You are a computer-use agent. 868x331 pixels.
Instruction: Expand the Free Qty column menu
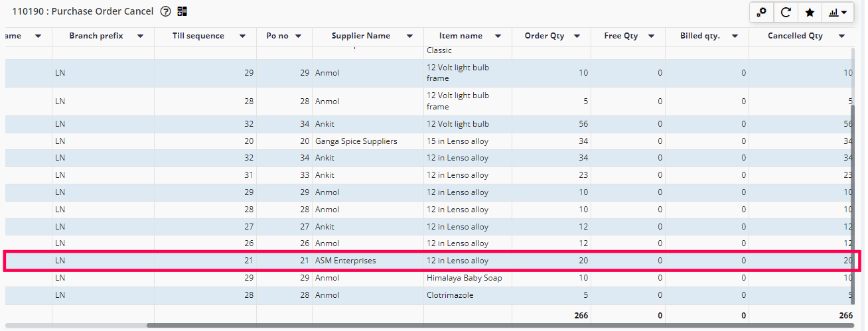(651, 36)
